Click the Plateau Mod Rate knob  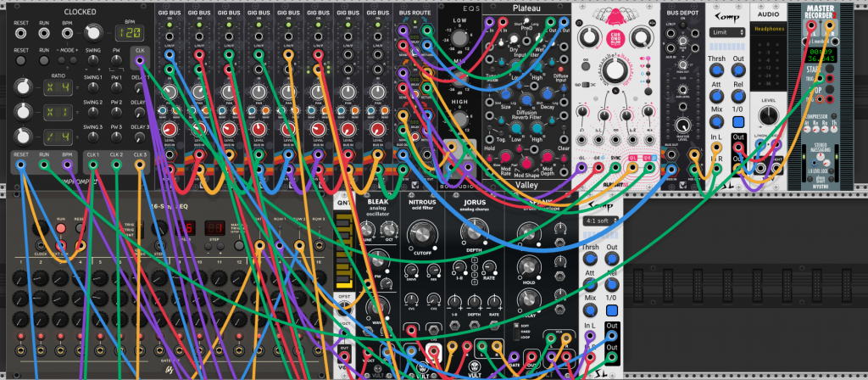click(x=505, y=156)
